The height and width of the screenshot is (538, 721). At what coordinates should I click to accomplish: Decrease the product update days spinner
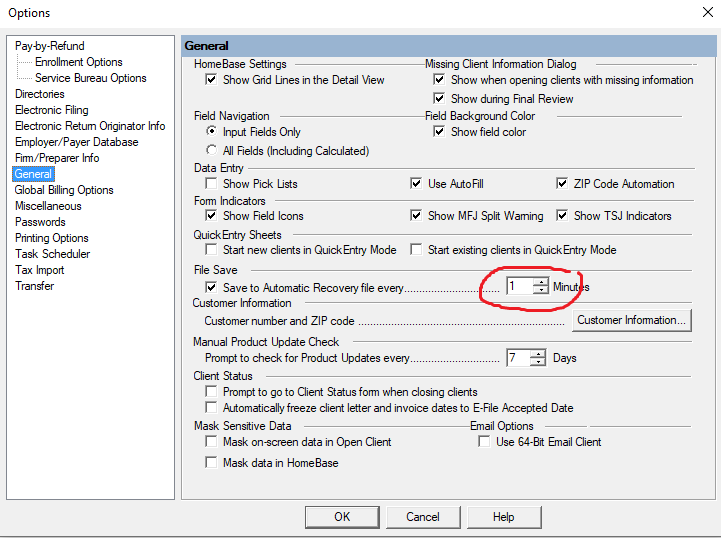click(x=540, y=362)
